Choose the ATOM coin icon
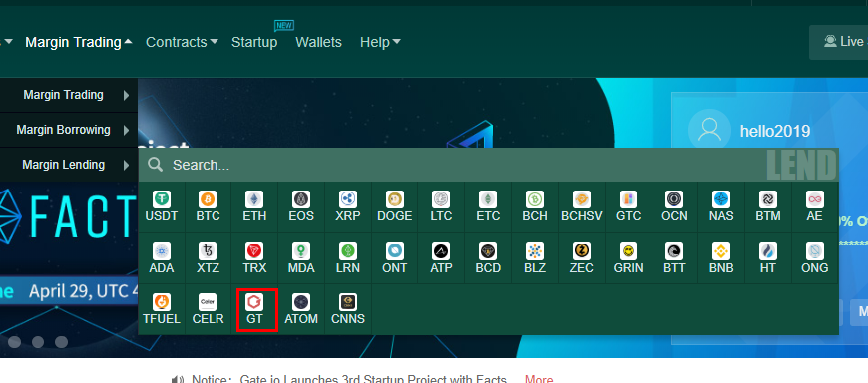The width and height of the screenshot is (868, 383). pos(301,302)
